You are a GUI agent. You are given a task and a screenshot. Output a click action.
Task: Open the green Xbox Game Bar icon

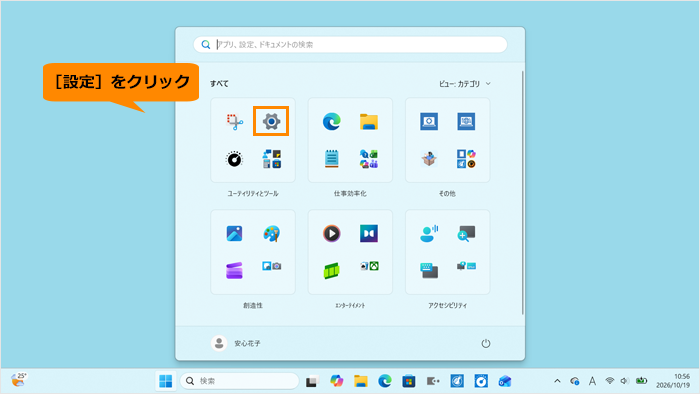(332, 270)
